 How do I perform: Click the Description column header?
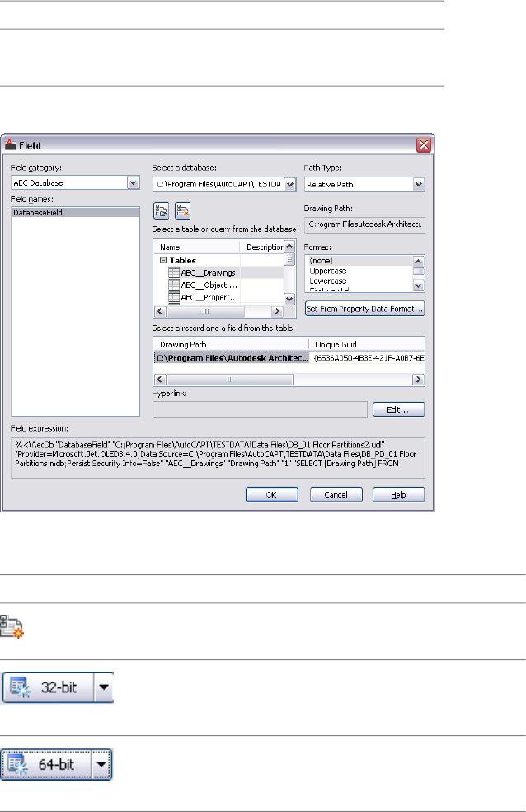(262, 247)
